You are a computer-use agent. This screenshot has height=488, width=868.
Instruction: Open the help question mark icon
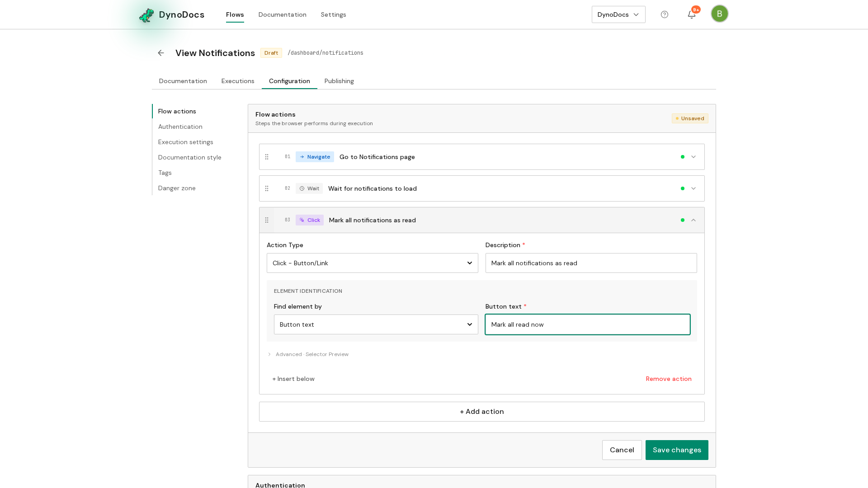[x=665, y=14]
